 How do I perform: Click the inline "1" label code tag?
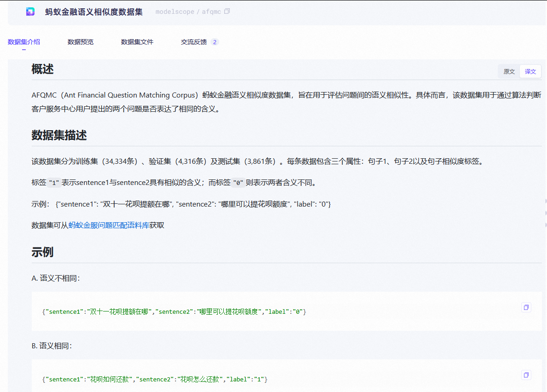[x=54, y=183]
